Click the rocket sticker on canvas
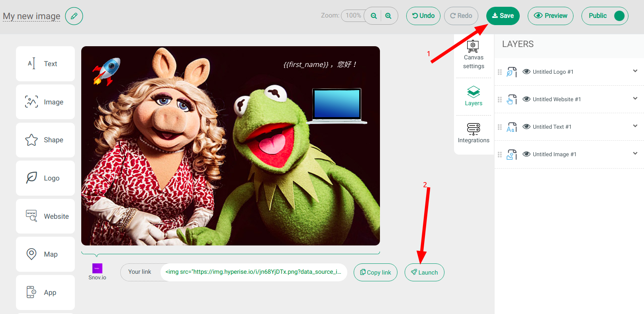This screenshot has height=314, width=644. point(107,71)
